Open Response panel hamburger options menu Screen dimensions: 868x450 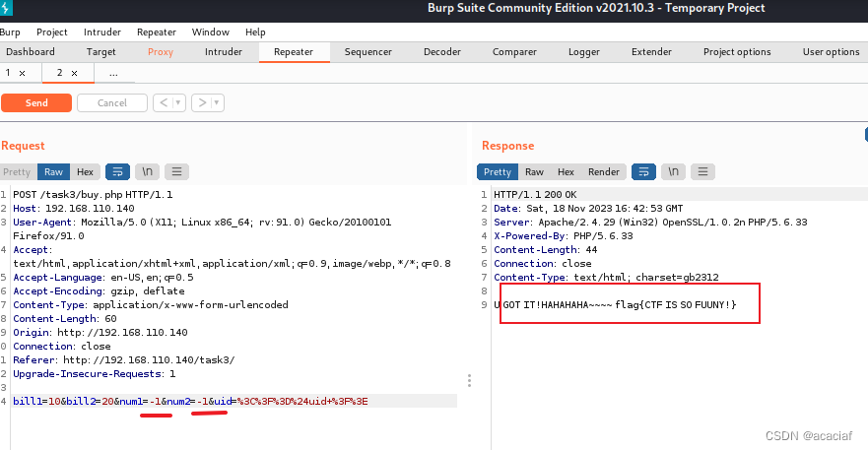point(702,172)
